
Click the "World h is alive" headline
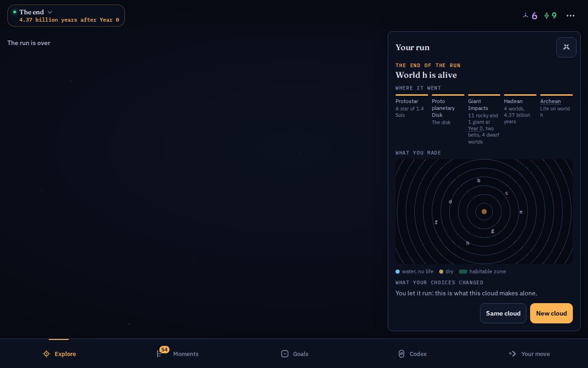pos(426,75)
